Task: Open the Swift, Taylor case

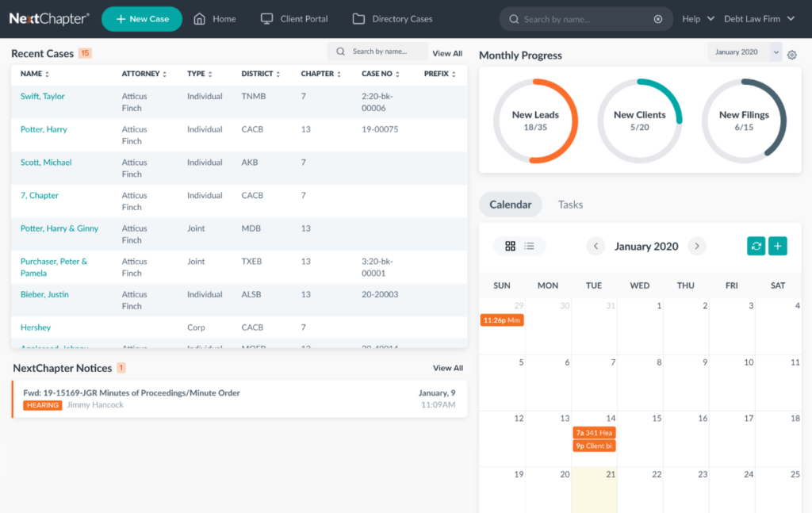Action: (43, 96)
